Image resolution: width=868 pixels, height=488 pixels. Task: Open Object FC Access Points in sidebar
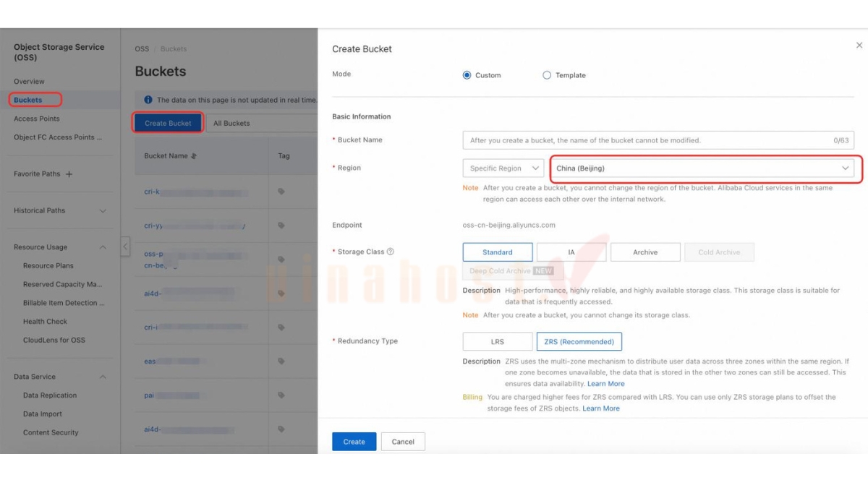click(x=58, y=137)
